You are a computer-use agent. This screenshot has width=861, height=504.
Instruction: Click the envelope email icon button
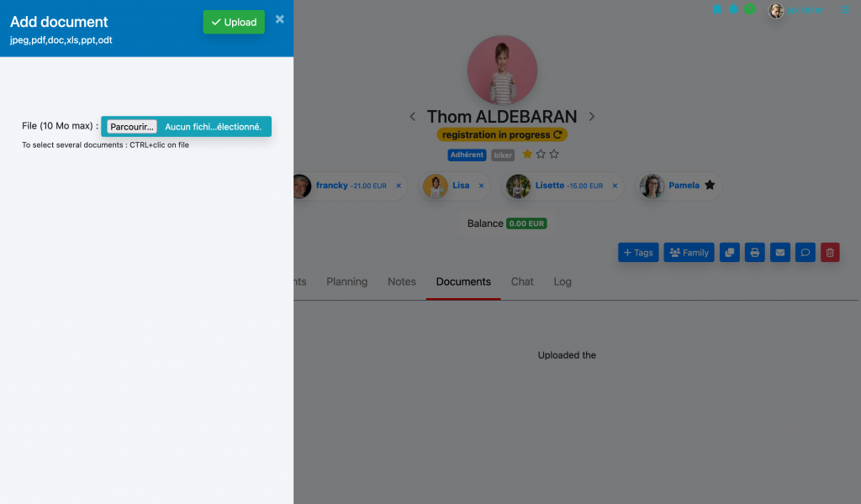[x=779, y=253]
